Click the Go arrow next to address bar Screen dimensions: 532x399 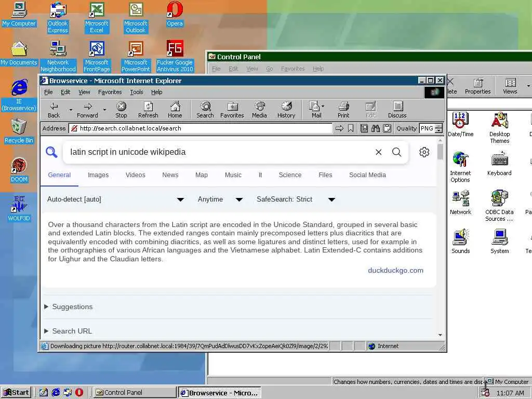click(339, 128)
